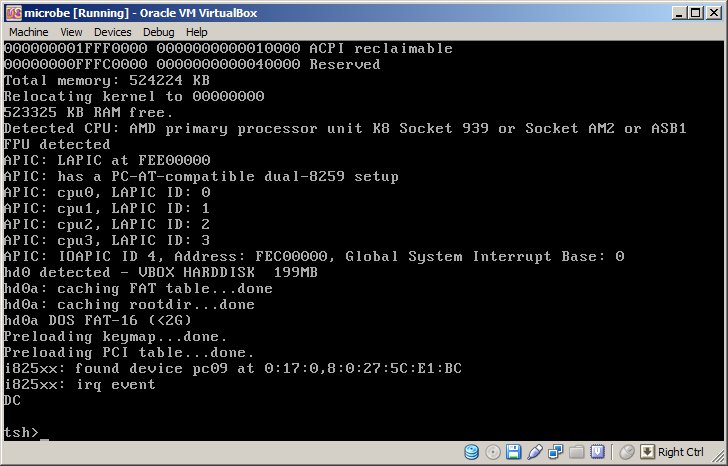Image resolution: width=728 pixels, height=466 pixels.
Task: Click the 'APIC: cpu0, LAPIC ID: 0' line
Action: 107,192
